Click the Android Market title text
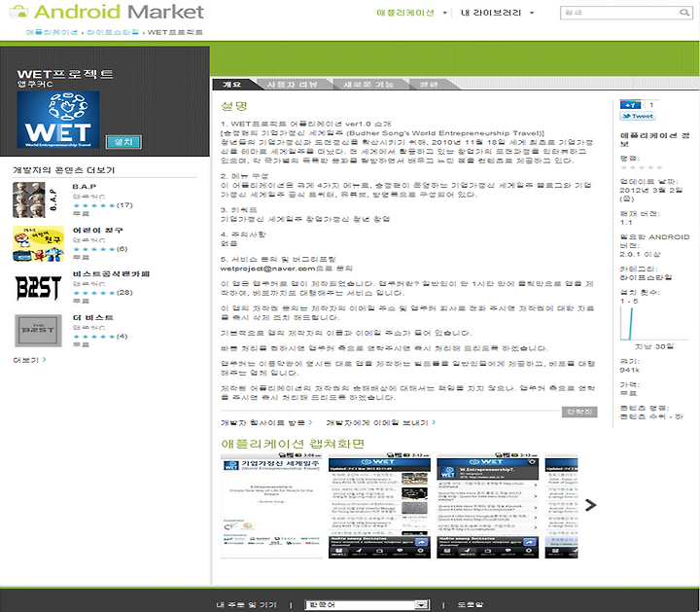700x612 pixels. tap(119, 12)
